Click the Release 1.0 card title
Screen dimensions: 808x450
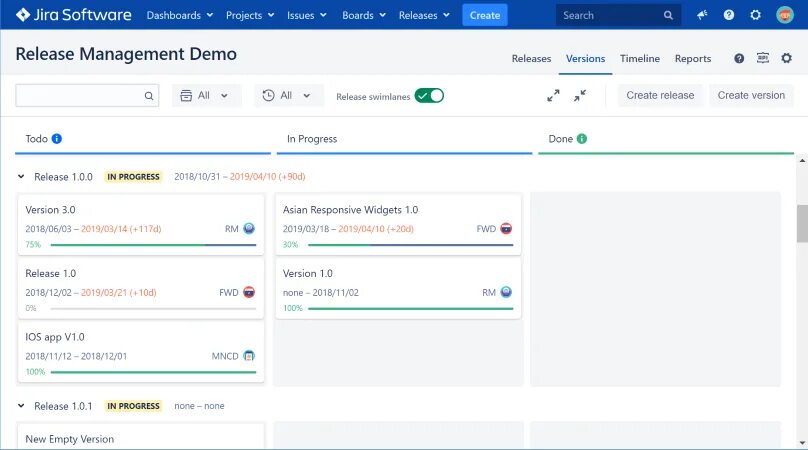click(x=50, y=273)
